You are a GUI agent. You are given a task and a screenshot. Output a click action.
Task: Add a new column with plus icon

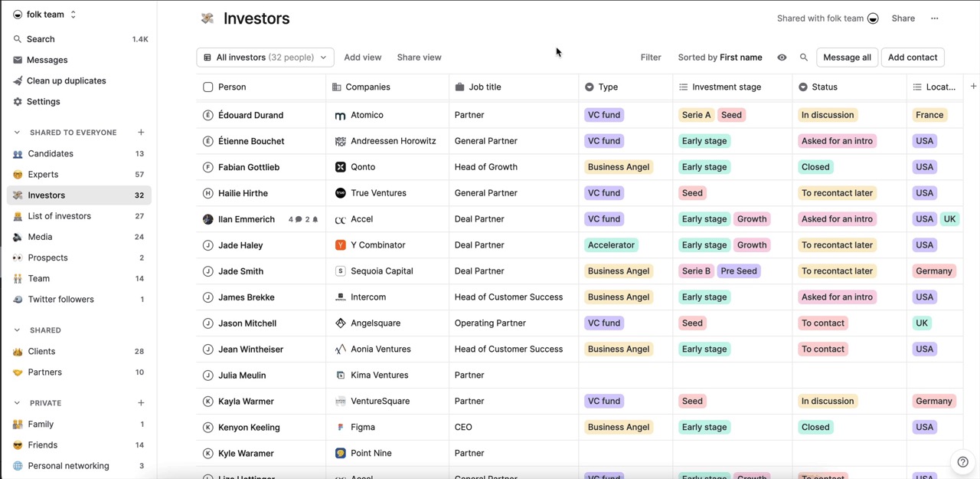point(973,87)
